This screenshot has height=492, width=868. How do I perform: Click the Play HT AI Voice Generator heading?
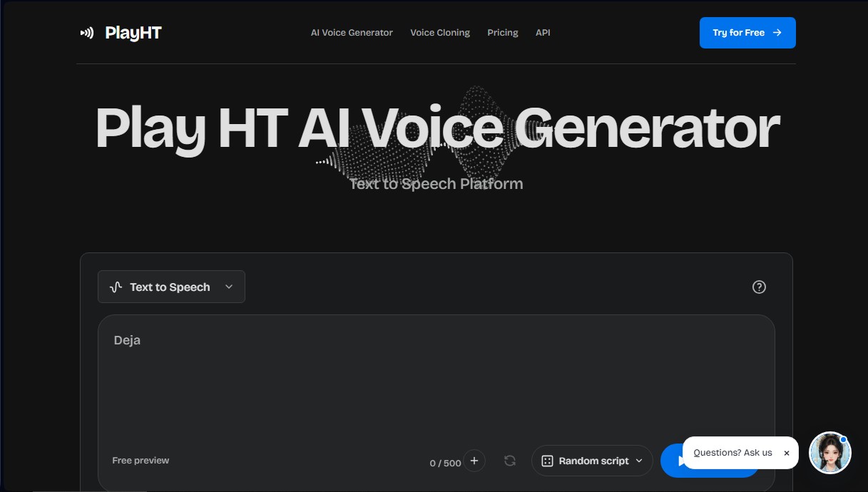click(x=436, y=128)
